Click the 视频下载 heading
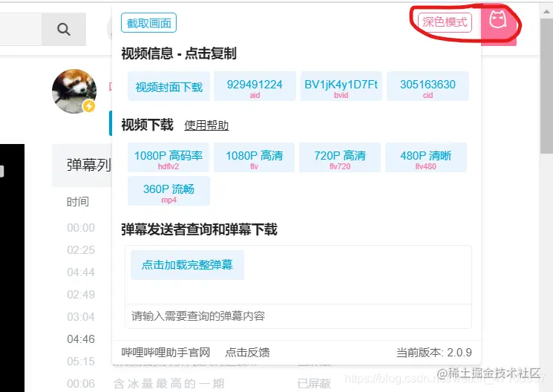Image resolution: width=553 pixels, height=392 pixels. [147, 125]
